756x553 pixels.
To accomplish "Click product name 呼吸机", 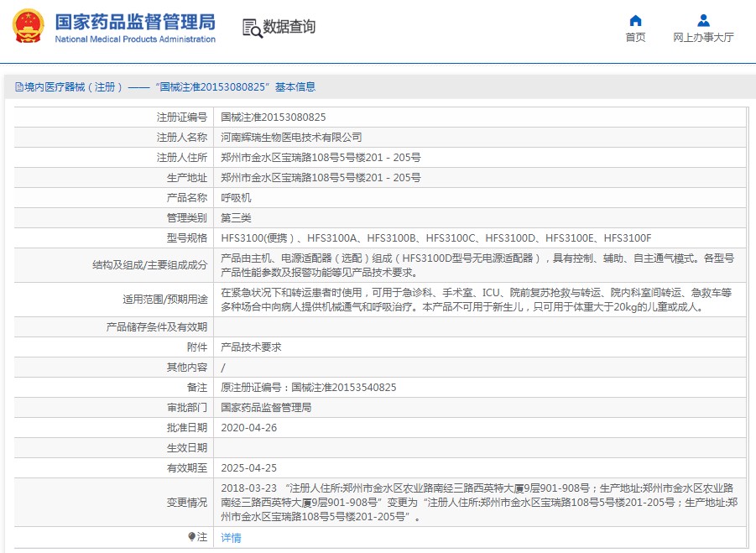I will 236,198.
